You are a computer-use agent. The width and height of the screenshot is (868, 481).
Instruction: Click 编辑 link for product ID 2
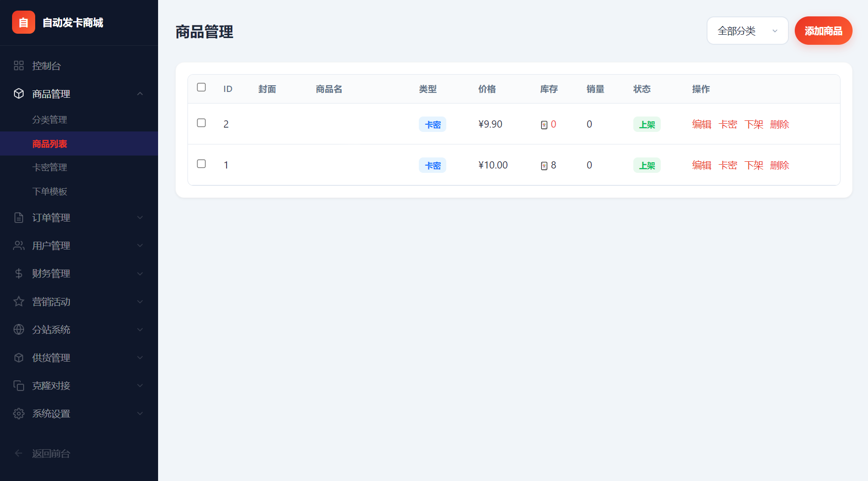click(701, 124)
